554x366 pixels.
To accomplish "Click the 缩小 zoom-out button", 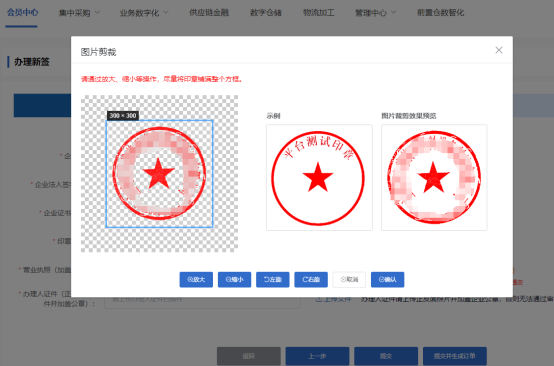I will pos(234,279).
